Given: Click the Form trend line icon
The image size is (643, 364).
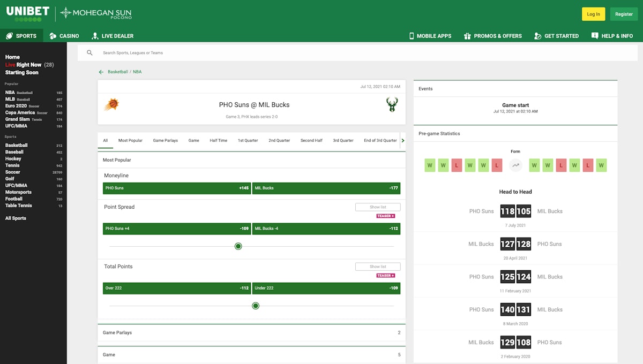Looking at the screenshot, I should (x=515, y=165).
